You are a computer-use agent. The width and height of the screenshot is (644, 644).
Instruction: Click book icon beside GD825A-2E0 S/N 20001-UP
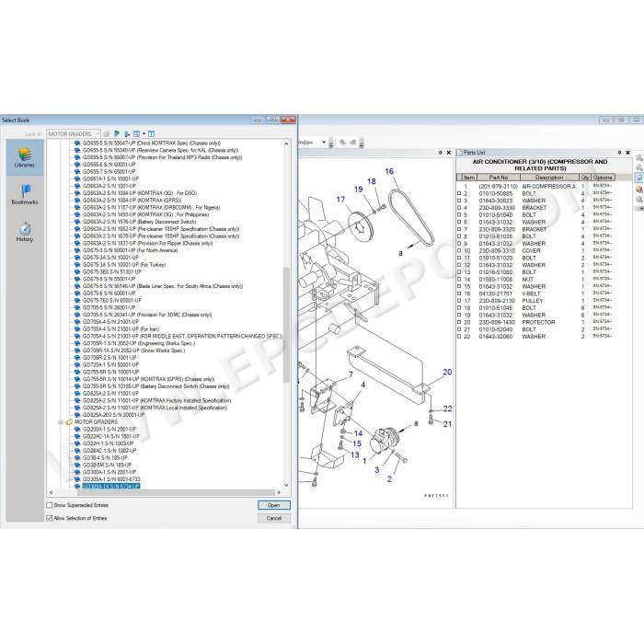click(77, 415)
